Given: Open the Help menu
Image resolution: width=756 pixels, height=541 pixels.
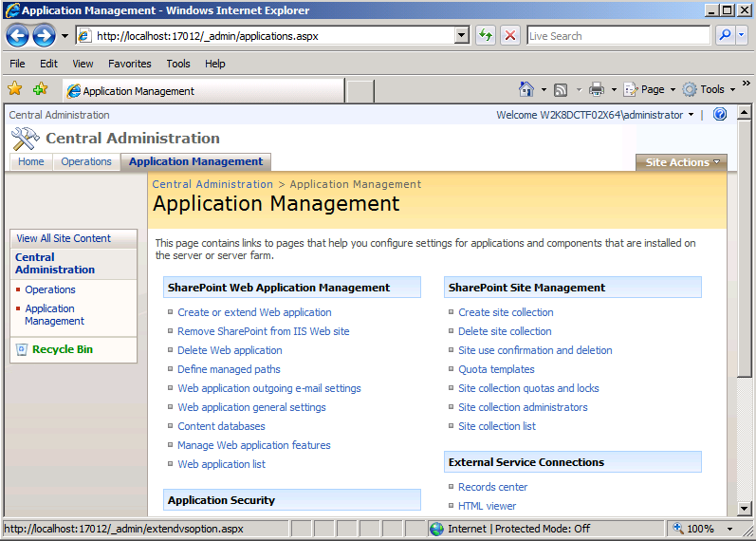Looking at the screenshot, I should coord(215,64).
